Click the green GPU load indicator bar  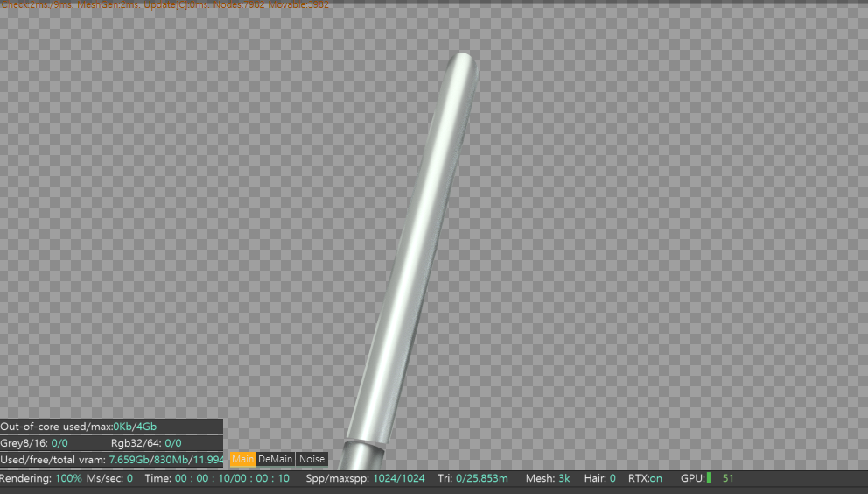(x=709, y=478)
